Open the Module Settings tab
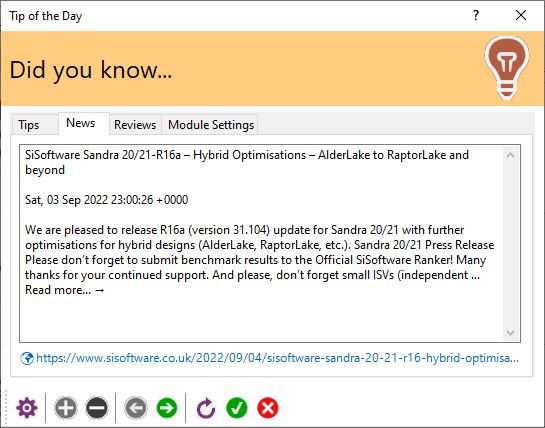 pyautogui.click(x=211, y=124)
